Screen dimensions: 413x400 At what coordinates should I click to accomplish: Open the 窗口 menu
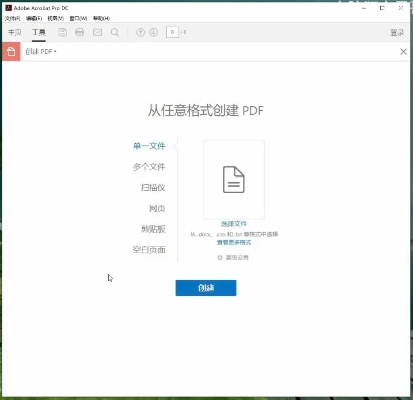tap(78, 18)
